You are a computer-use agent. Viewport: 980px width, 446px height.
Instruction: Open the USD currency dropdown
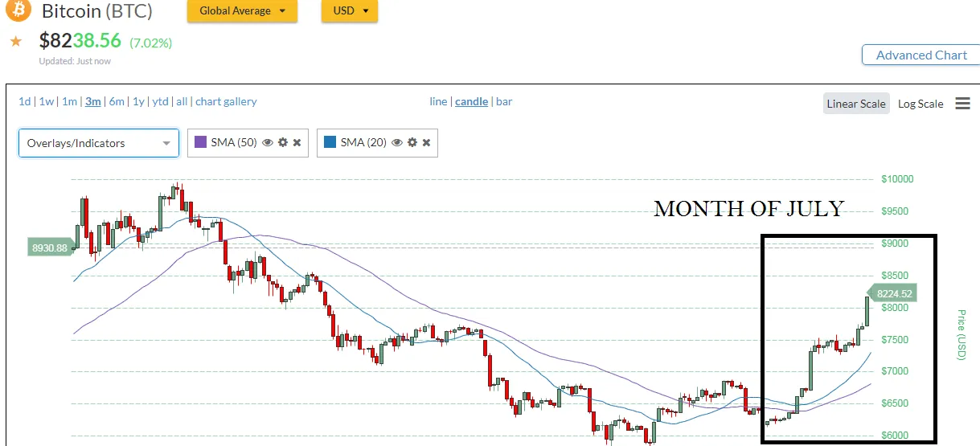pos(350,11)
